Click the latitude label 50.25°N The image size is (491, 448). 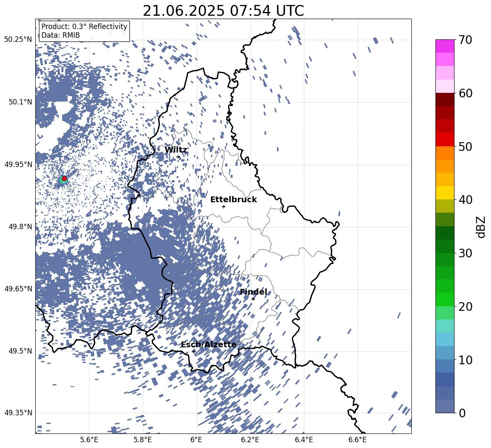[18, 40]
